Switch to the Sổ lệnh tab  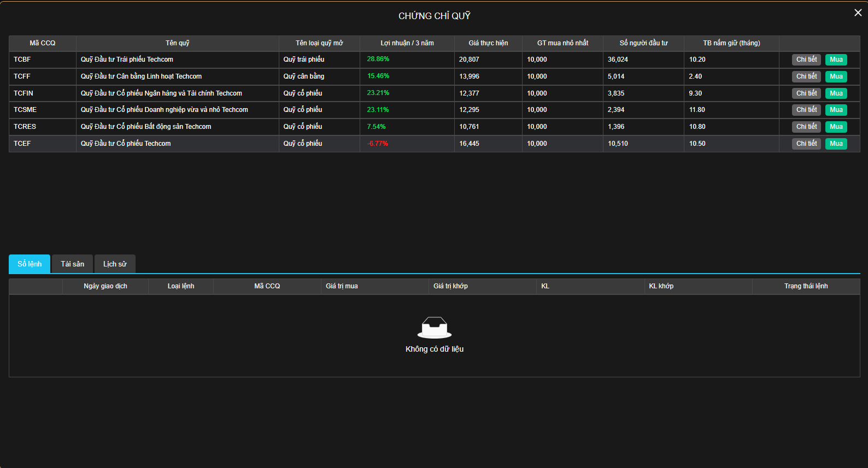[x=30, y=264]
